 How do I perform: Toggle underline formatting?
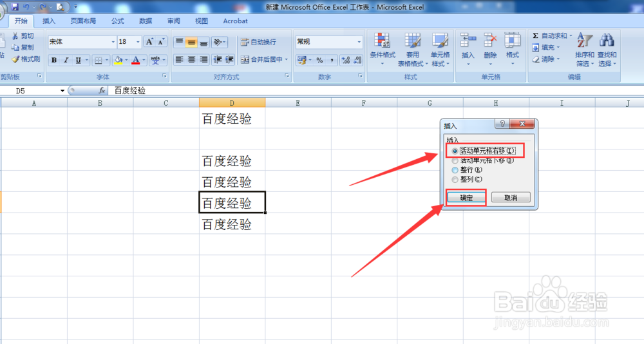pyautogui.click(x=78, y=60)
